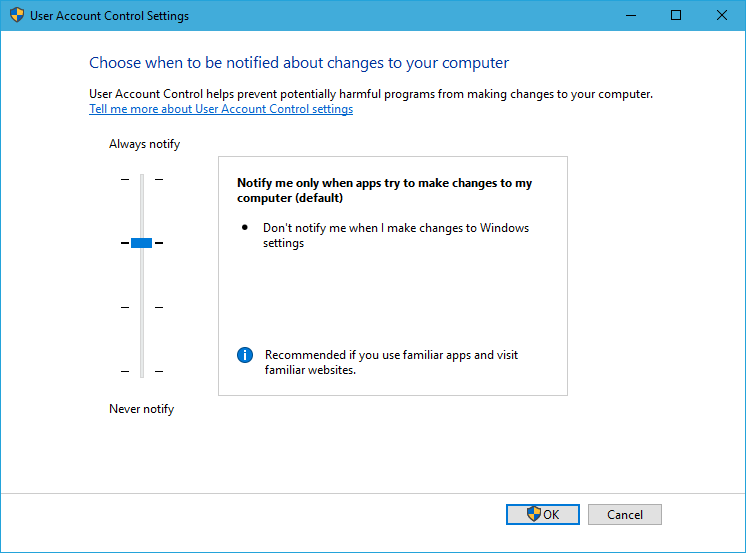Click the shield icon on OK button
Image resolution: width=746 pixels, height=553 pixels.
click(534, 514)
